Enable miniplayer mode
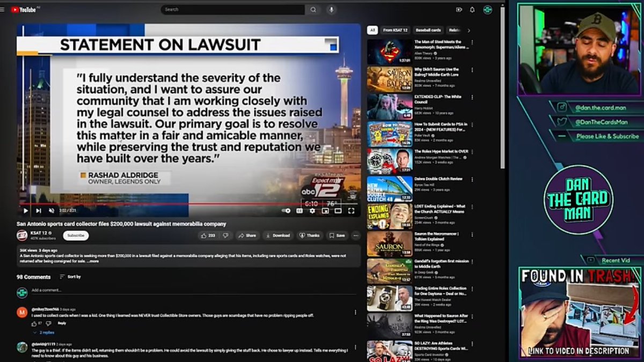 [325, 211]
